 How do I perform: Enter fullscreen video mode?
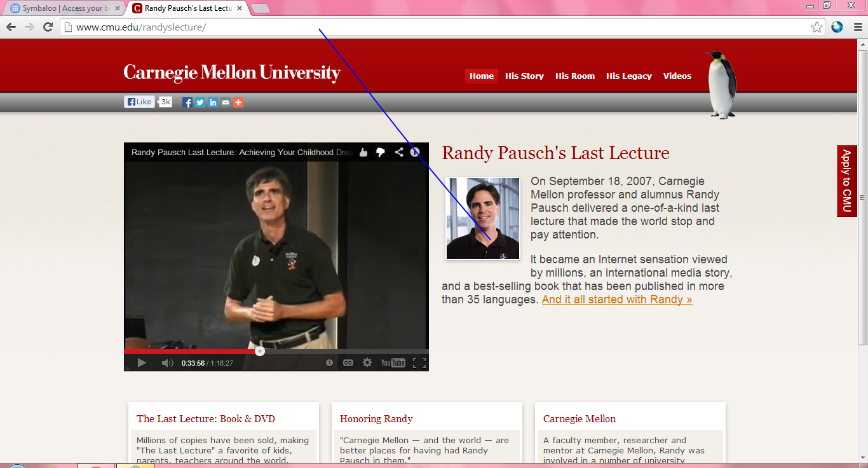click(419, 362)
